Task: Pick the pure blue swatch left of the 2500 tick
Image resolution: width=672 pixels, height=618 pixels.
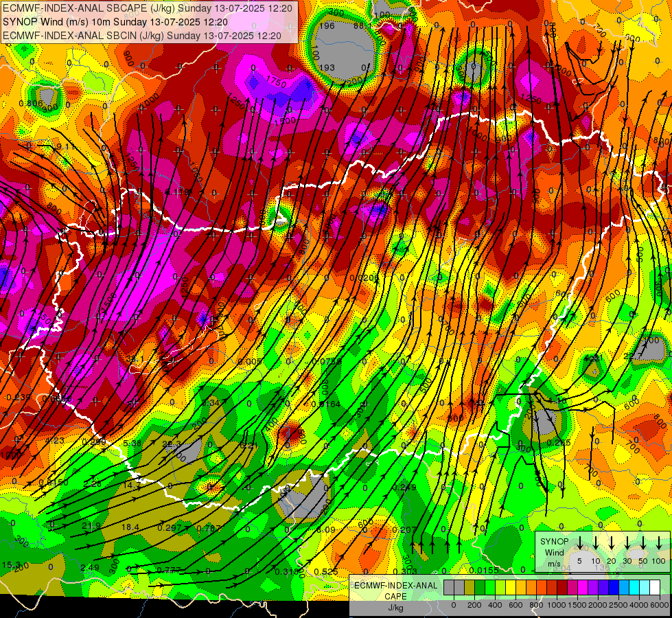Action: pos(613,588)
